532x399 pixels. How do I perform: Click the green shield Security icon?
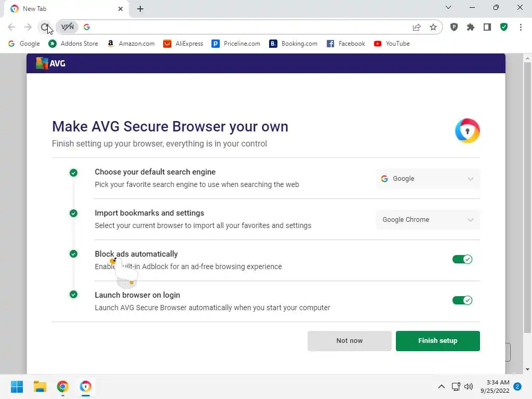point(503,27)
